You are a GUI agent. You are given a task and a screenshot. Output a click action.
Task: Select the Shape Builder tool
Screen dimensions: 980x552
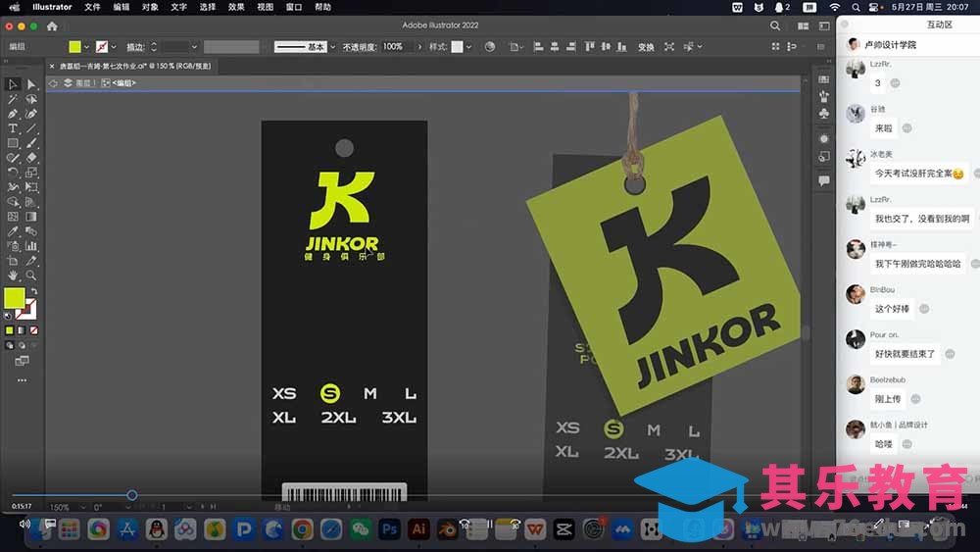tap(13, 202)
